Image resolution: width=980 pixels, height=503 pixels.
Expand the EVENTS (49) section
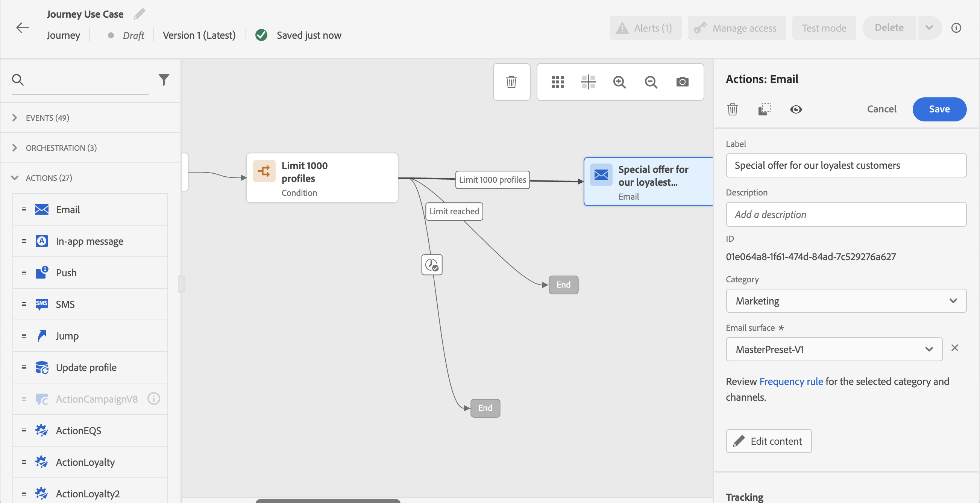coord(47,118)
